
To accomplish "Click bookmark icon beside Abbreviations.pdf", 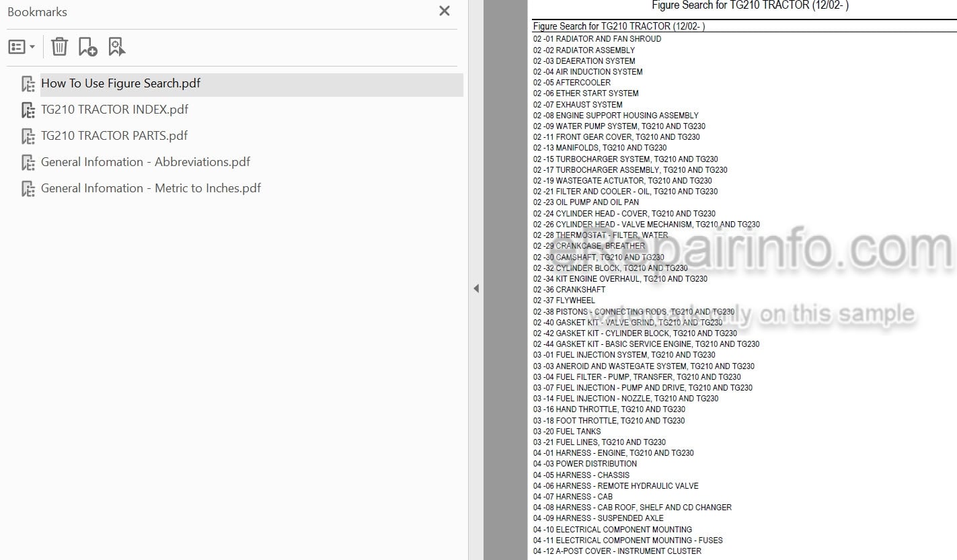I will click(28, 163).
